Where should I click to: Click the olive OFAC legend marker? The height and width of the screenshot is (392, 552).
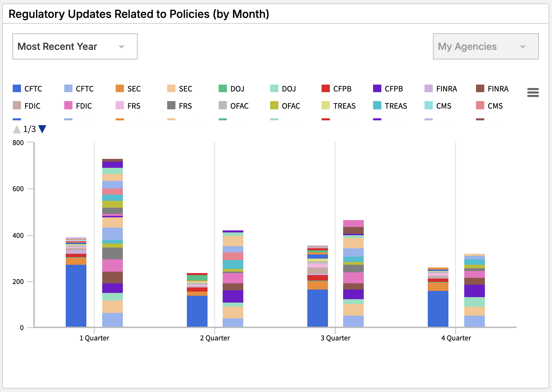274,106
